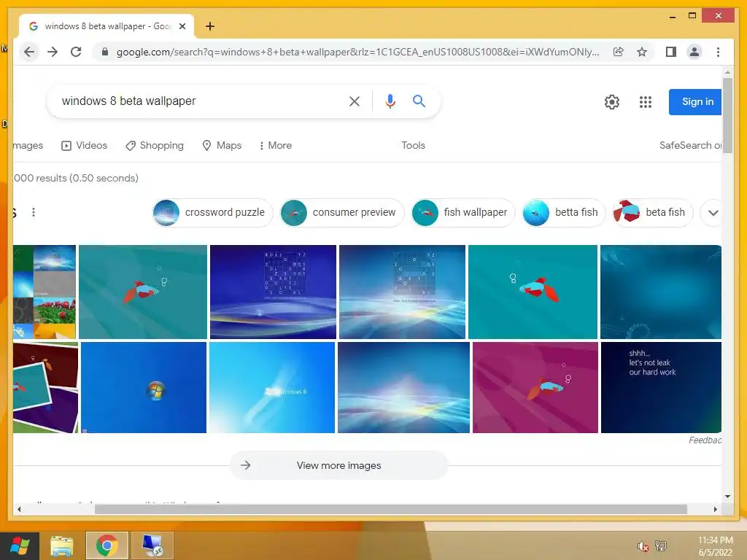Screen dimensions: 747x560
Task: Open wallpaper collage thumbnail with red tulips
Action: (x=44, y=292)
